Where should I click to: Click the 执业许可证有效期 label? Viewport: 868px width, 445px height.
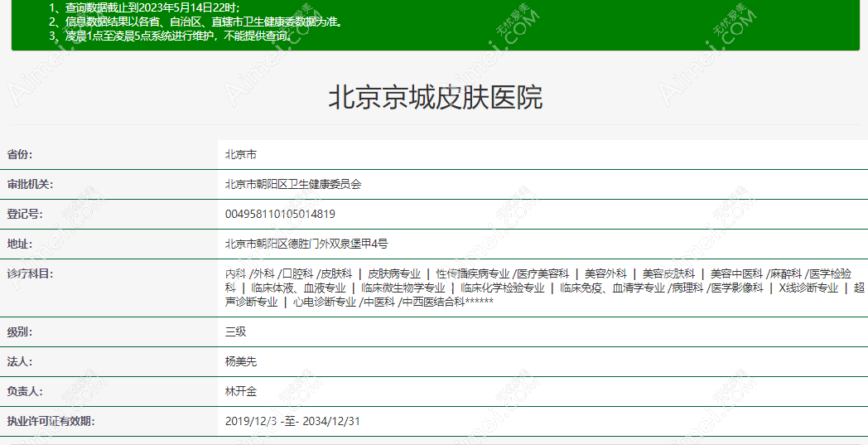coord(51,421)
